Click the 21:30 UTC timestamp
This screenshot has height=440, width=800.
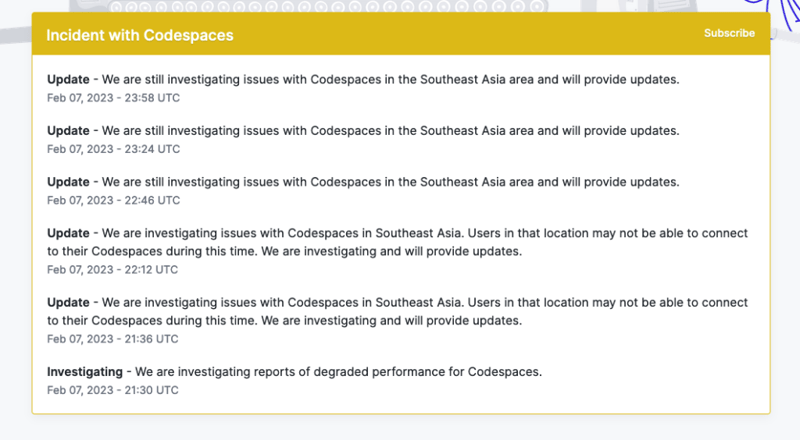(112, 390)
